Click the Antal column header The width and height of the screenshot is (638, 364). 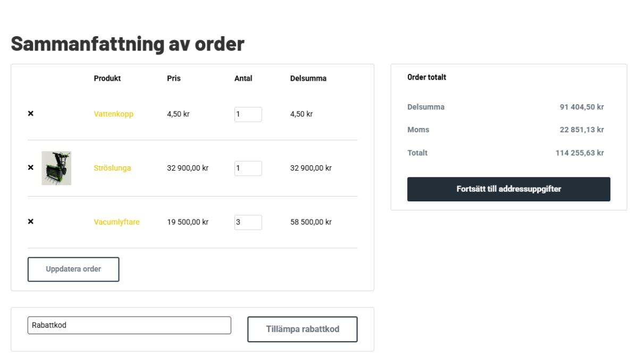(243, 78)
